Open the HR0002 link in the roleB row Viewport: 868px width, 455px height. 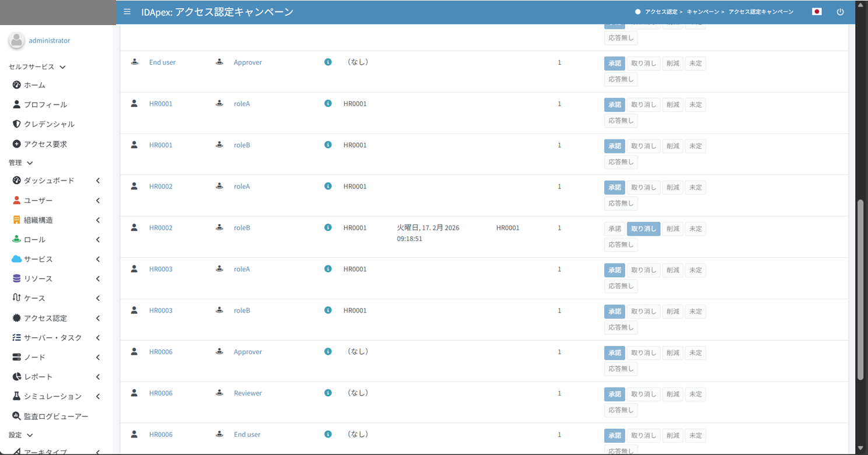(161, 228)
